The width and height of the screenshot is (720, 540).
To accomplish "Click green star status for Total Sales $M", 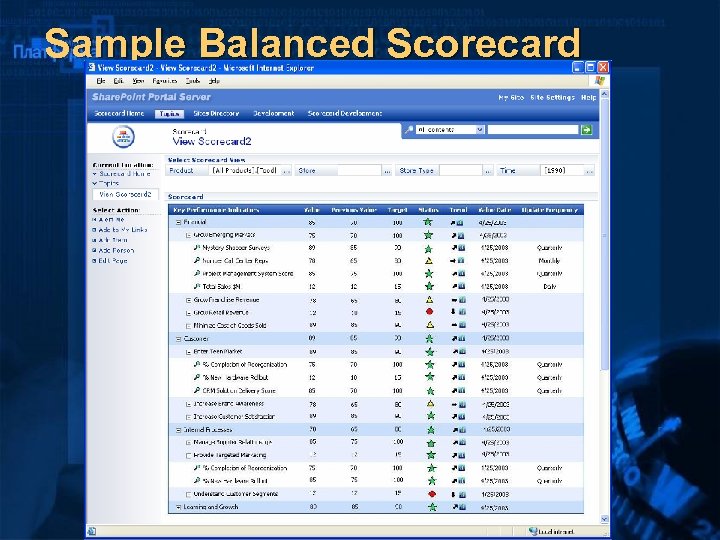I will point(429,286).
